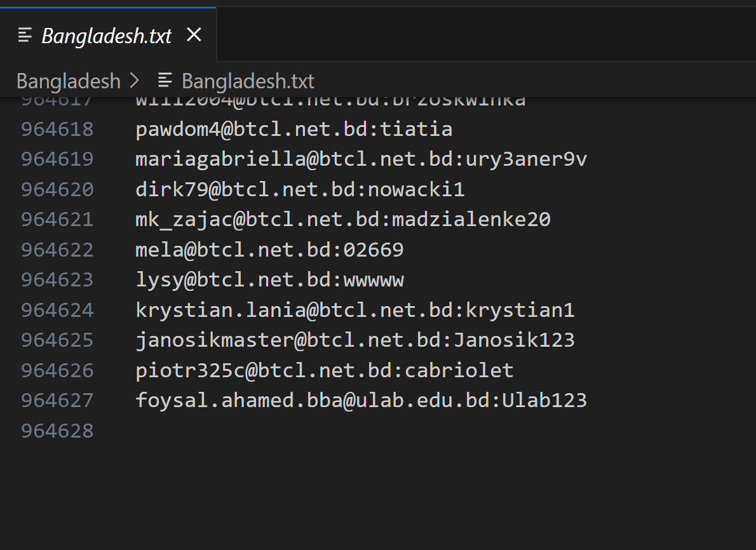This screenshot has height=550, width=756.
Task: Click the text content on line 964624
Action: coord(354,310)
